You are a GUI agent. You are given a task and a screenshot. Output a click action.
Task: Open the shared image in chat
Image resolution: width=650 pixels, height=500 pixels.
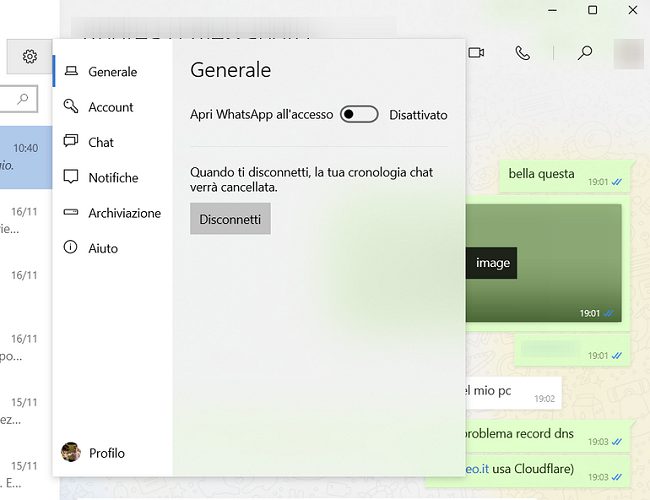[x=543, y=263]
